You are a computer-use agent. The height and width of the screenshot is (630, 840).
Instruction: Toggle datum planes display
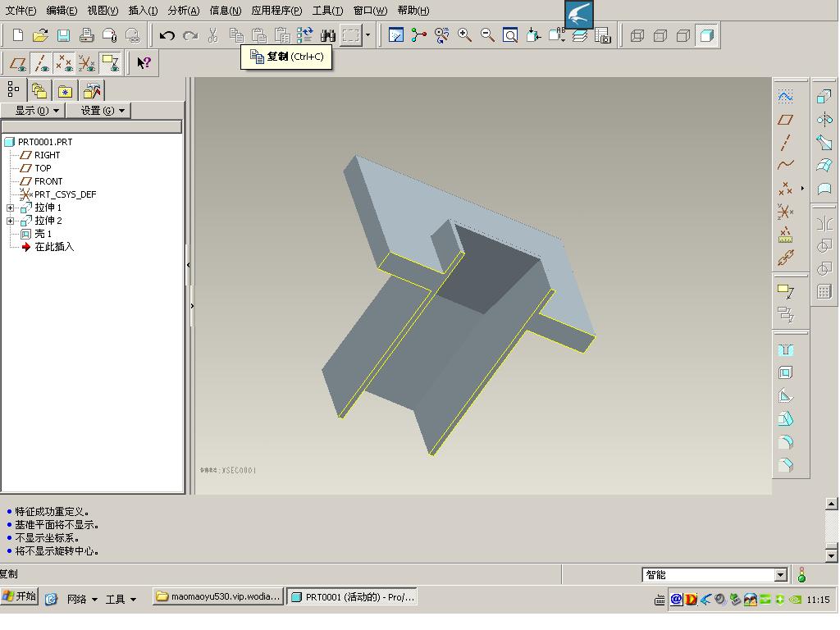coord(18,63)
